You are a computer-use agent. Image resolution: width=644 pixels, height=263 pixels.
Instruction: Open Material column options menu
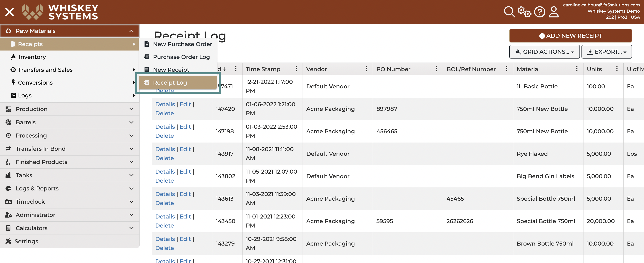pyautogui.click(x=577, y=69)
